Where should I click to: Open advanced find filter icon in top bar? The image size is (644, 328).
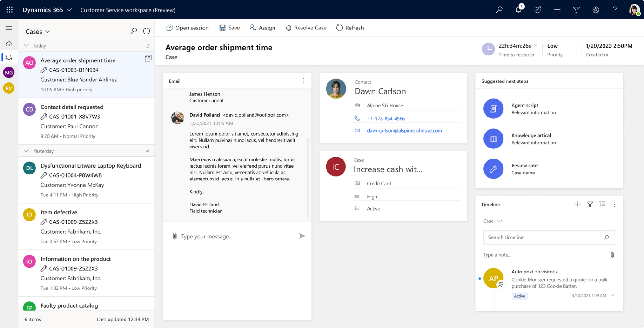pos(576,10)
